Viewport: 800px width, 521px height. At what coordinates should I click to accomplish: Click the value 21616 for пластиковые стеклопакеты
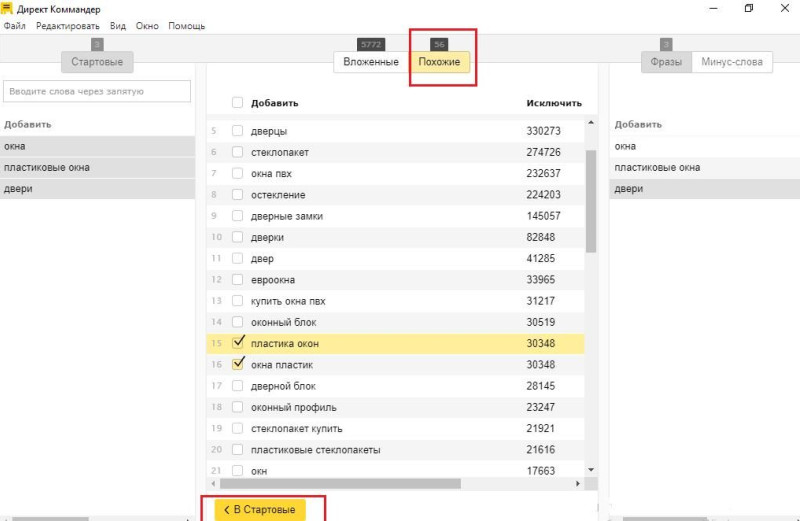[x=540, y=450]
